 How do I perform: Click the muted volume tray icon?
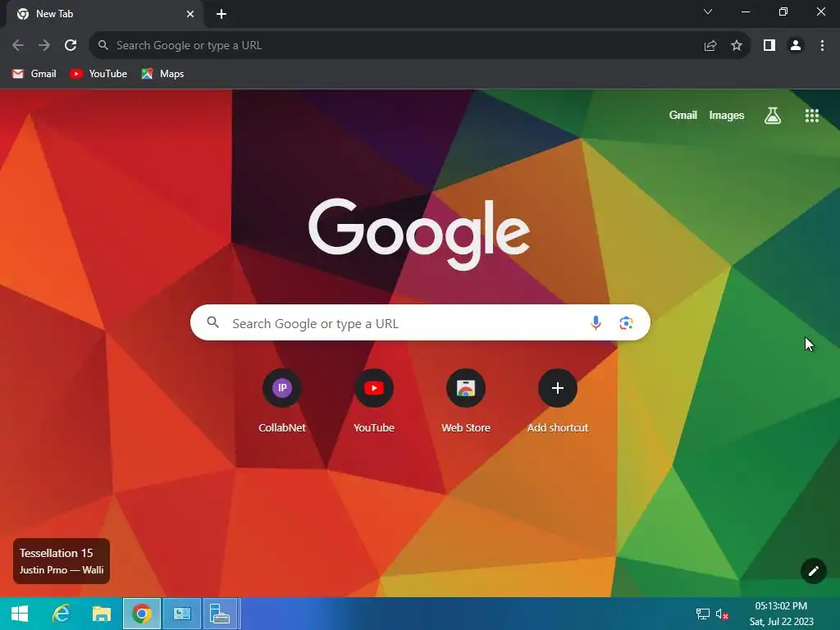click(722, 614)
